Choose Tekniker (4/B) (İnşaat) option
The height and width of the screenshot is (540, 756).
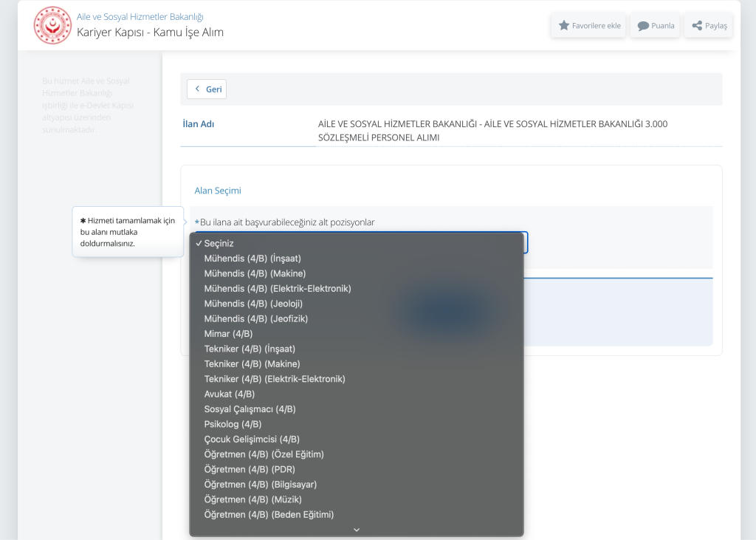pyautogui.click(x=250, y=349)
